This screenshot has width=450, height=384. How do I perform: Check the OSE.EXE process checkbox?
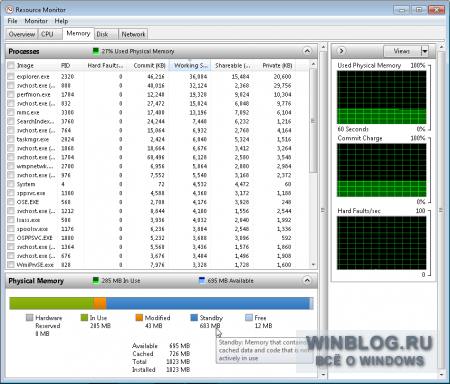click(11, 202)
